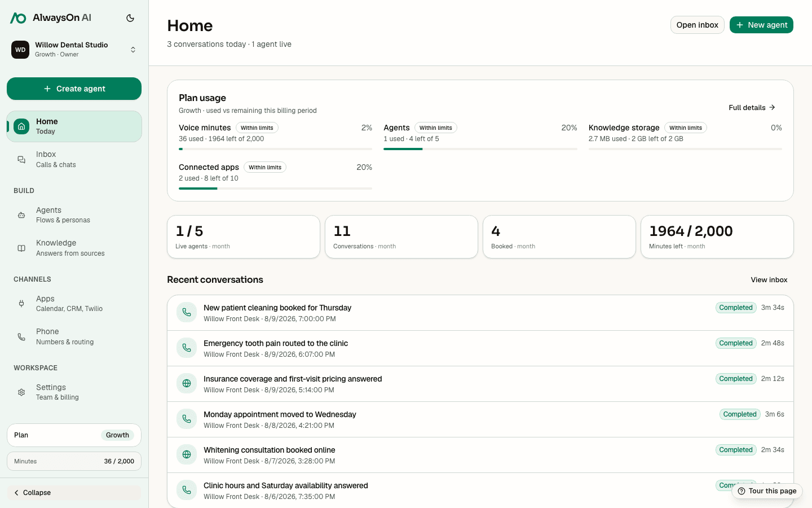Open 'Insurance coverage and first-visit pricing answered'

pos(480,384)
